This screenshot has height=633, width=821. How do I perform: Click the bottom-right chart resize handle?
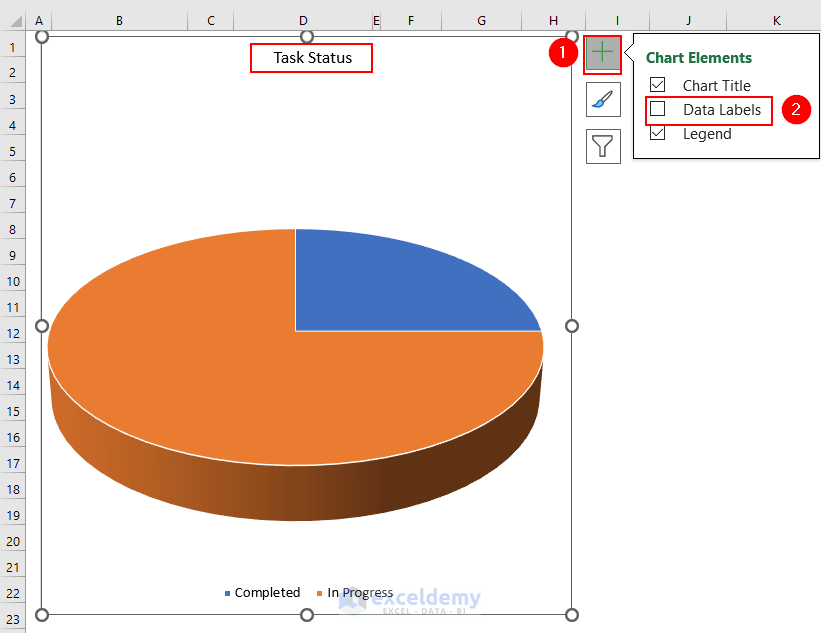pos(571,614)
